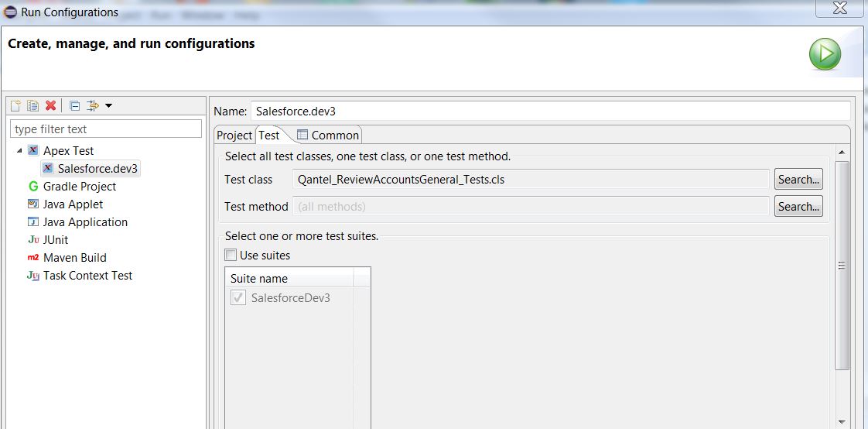The width and height of the screenshot is (868, 429).
Task: Collapse the Apex Test tree node
Action: 19,150
